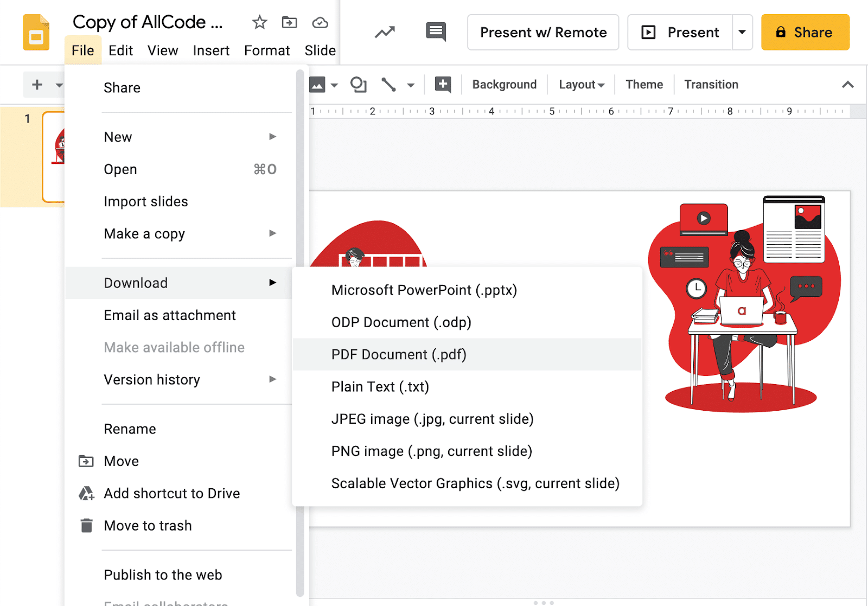Image resolution: width=868 pixels, height=606 pixels.
Task: Select the line drawing tool
Action: 388,85
